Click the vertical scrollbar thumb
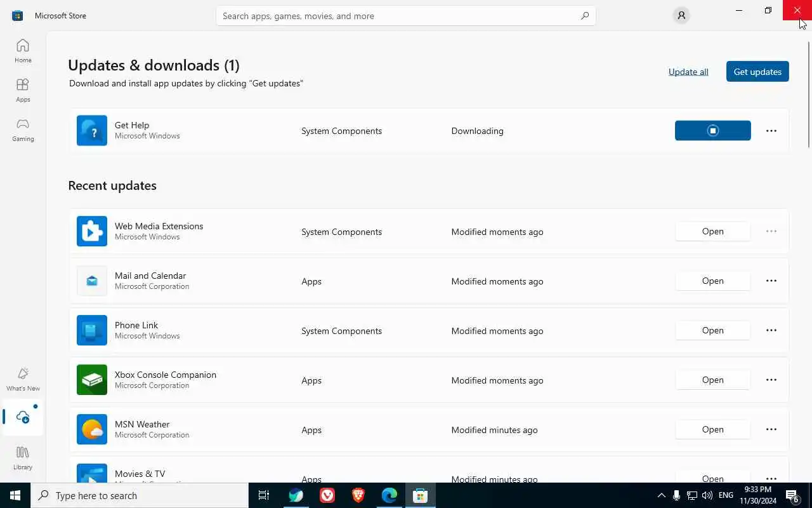The width and height of the screenshot is (812, 508). (x=809, y=95)
